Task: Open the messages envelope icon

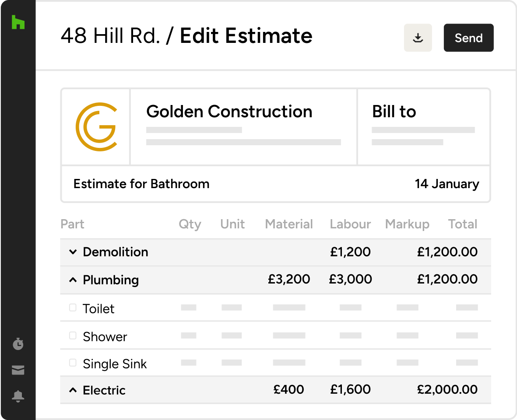Action: point(18,370)
